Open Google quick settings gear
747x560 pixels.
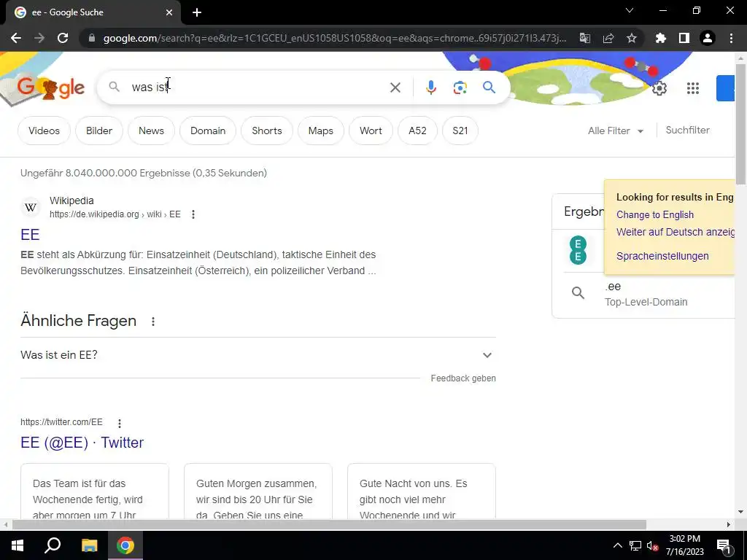tap(659, 88)
